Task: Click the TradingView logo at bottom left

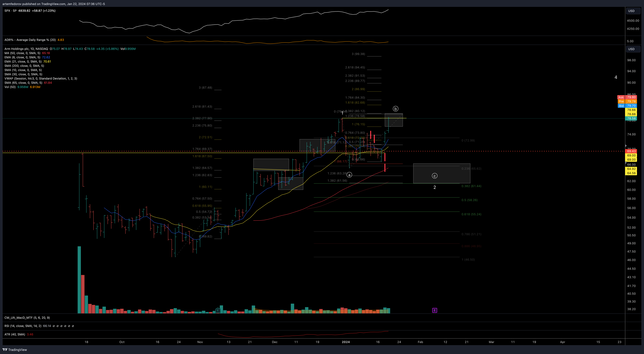Action: pyautogui.click(x=14, y=350)
